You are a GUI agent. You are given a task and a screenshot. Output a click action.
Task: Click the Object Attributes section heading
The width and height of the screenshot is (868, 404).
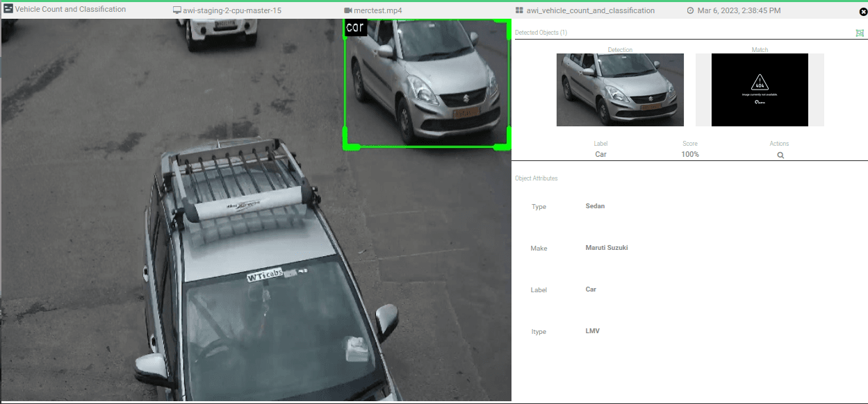536,178
